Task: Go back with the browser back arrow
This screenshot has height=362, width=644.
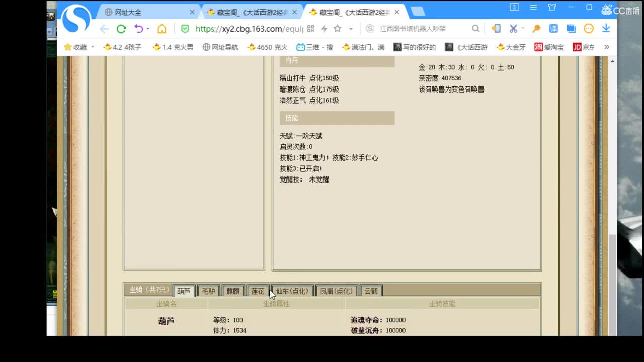Action: tap(104, 29)
